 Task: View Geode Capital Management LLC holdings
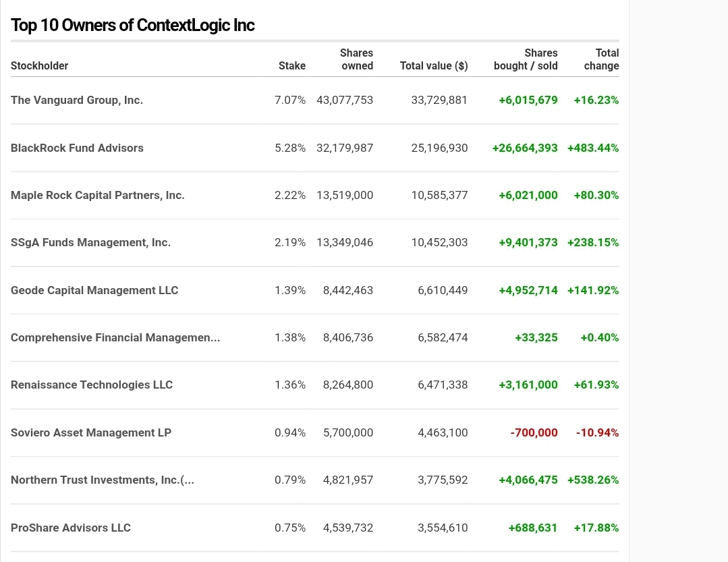94,290
